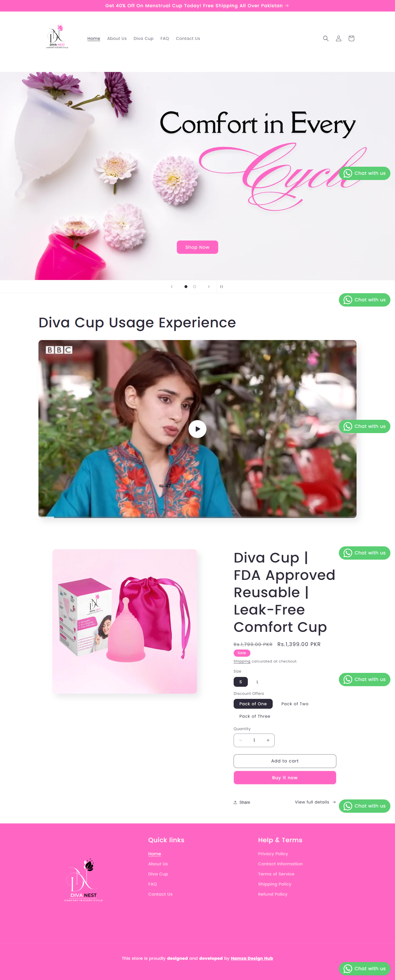Select the second slide indicator dot
The width and height of the screenshot is (395, 980).
pyautogui.click(x=195, y=287)
